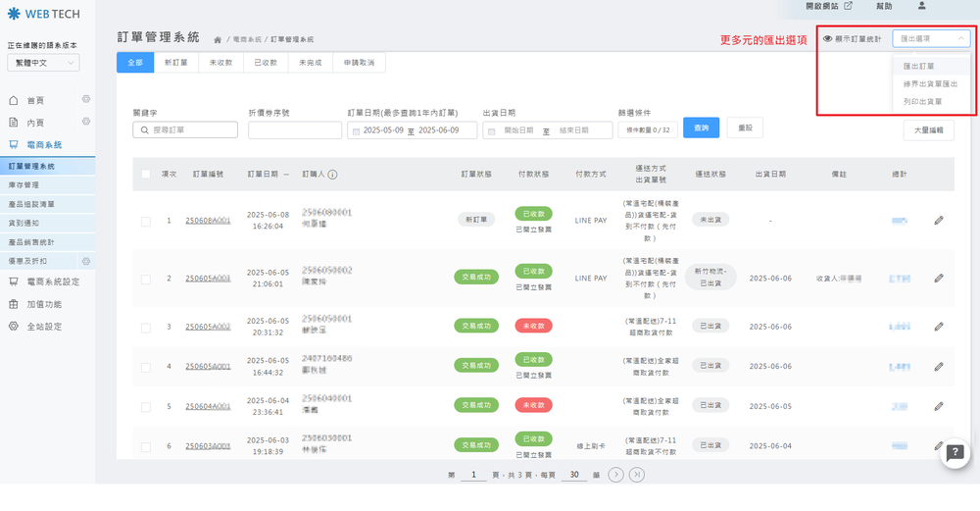Click the home icon in breadcrumb
The image size is (980, 511).
point(218,39)
